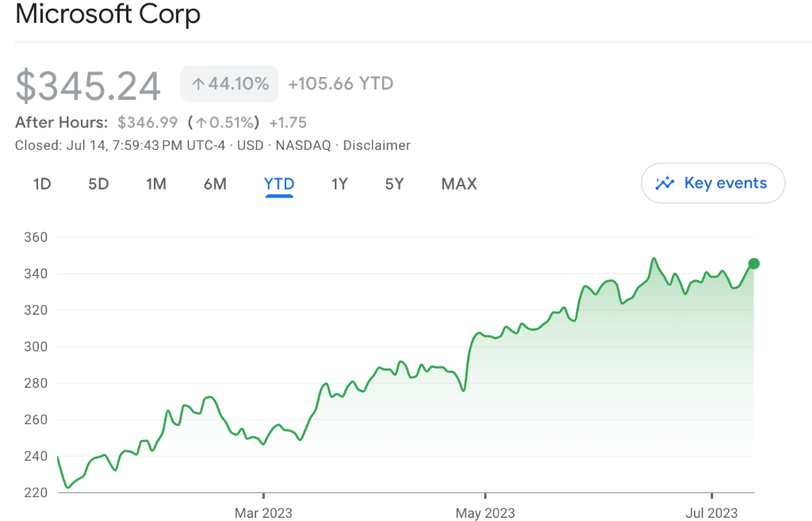Open the Disclaimer link
812x521 pixels.
click(x=379, y=145)
